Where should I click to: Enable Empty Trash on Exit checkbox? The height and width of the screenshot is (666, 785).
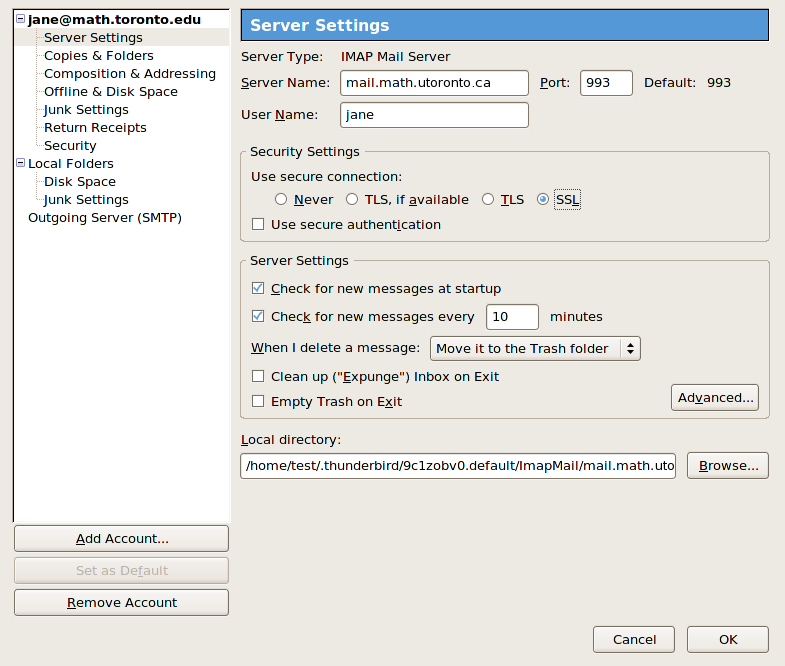[258, 401]
